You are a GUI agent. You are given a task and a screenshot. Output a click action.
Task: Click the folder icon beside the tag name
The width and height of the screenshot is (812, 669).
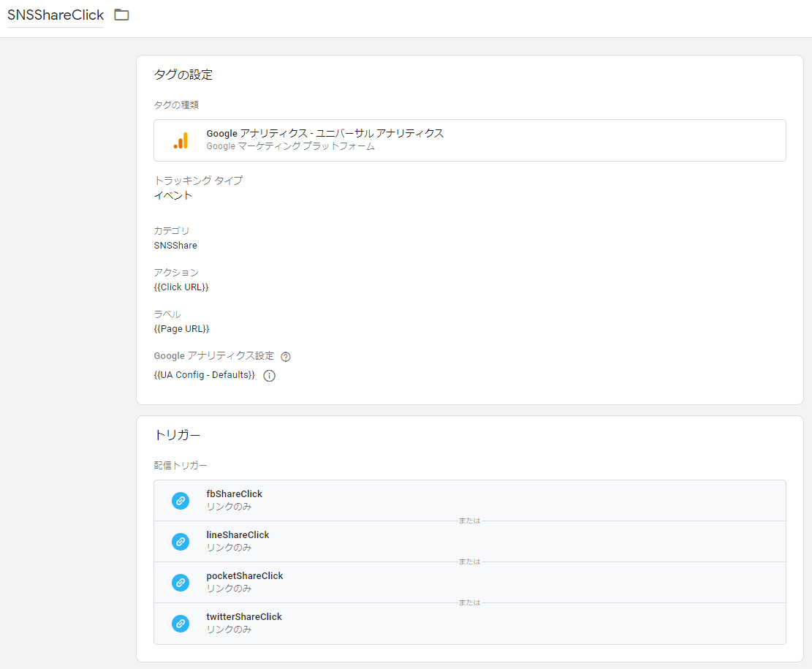[121, 15]
